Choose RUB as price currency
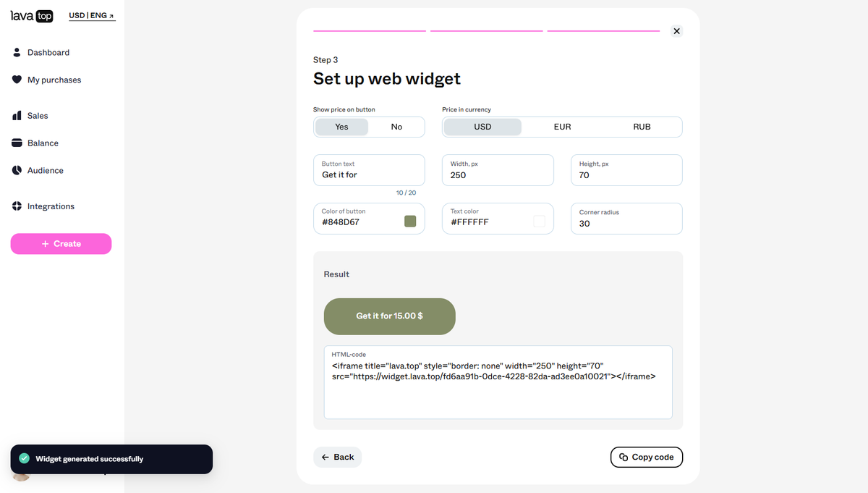 click(642, 127)
